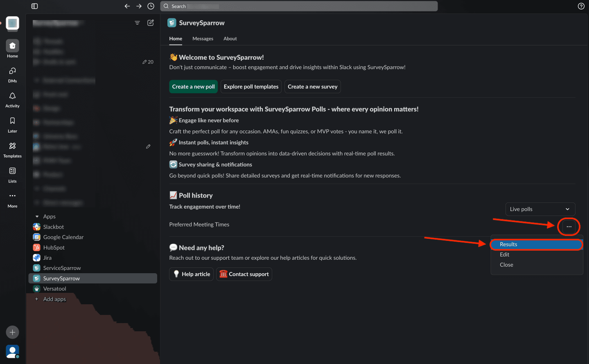Click the history clock icon
Viewport: 589px width, 364px height.
(x=151, y=6)
